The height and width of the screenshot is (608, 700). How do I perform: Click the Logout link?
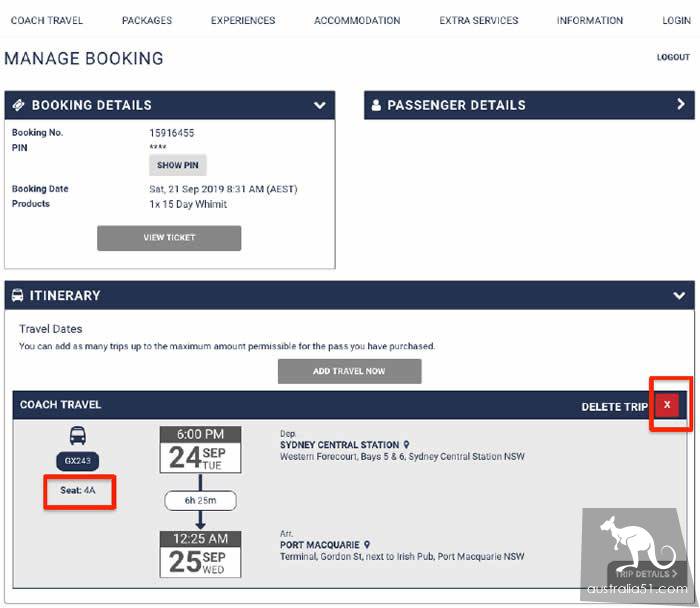673,58
